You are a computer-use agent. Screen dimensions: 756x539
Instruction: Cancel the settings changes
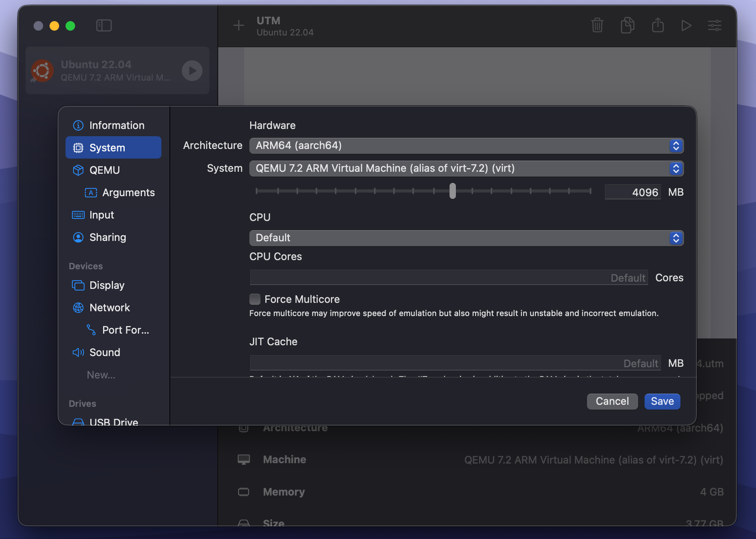click(612, 401)
